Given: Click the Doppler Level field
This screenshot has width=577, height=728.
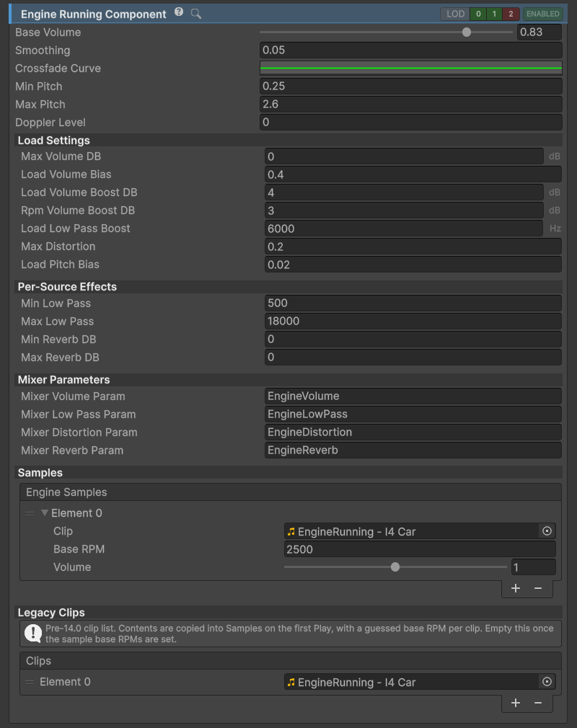Looking at the screenshot, I should tap(410, 122).
